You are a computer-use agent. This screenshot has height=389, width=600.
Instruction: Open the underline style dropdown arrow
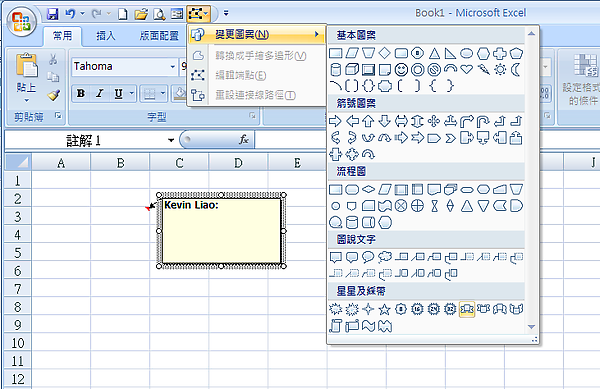point(132,93)
